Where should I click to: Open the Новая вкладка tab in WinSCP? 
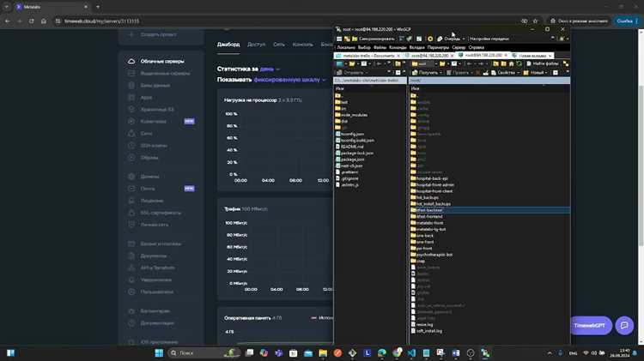532,56
